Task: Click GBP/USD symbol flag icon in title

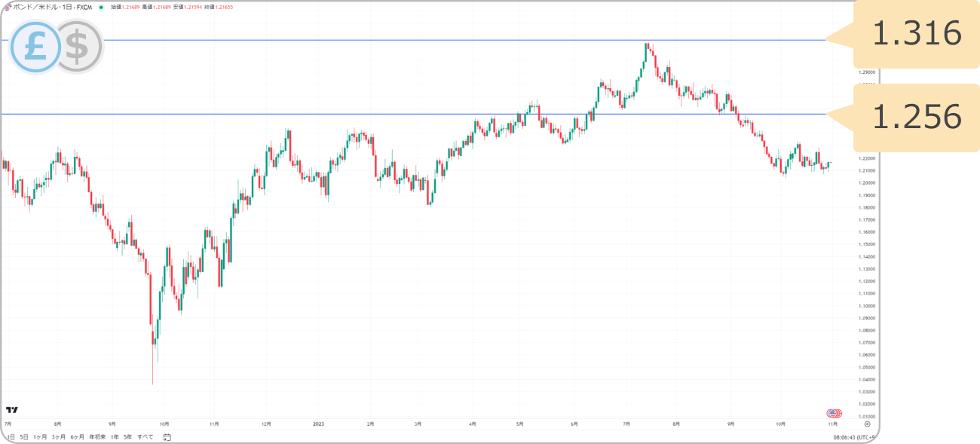Action: [9, 7]
